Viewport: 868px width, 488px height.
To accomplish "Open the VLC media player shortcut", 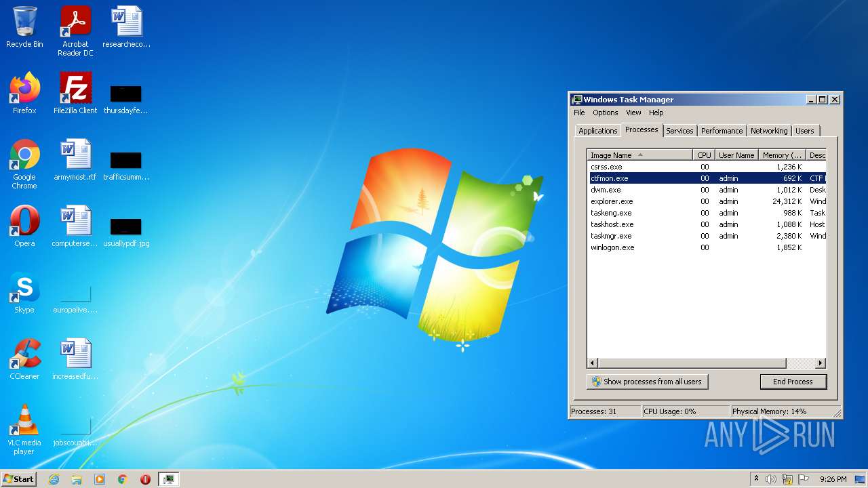I will (x=24, y=430).
